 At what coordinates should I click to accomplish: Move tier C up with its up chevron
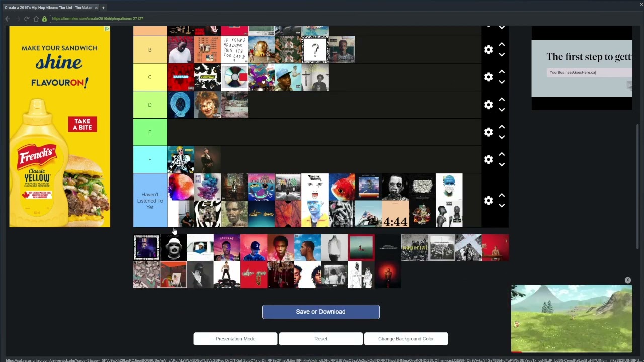point(502,72)
